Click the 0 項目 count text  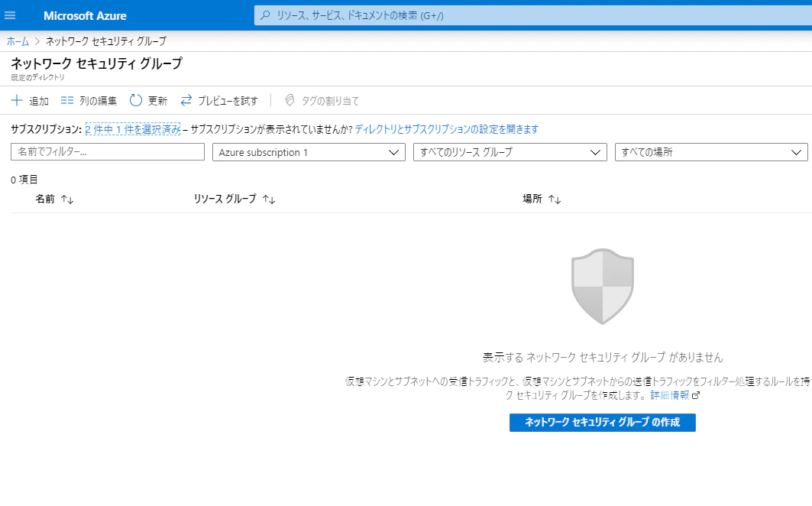[x=24, y=180]
